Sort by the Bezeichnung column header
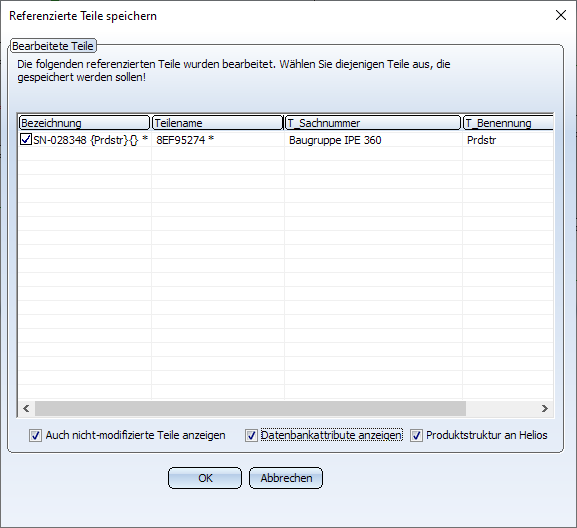This screenshot has width=577, height=528. click(85, 123)
